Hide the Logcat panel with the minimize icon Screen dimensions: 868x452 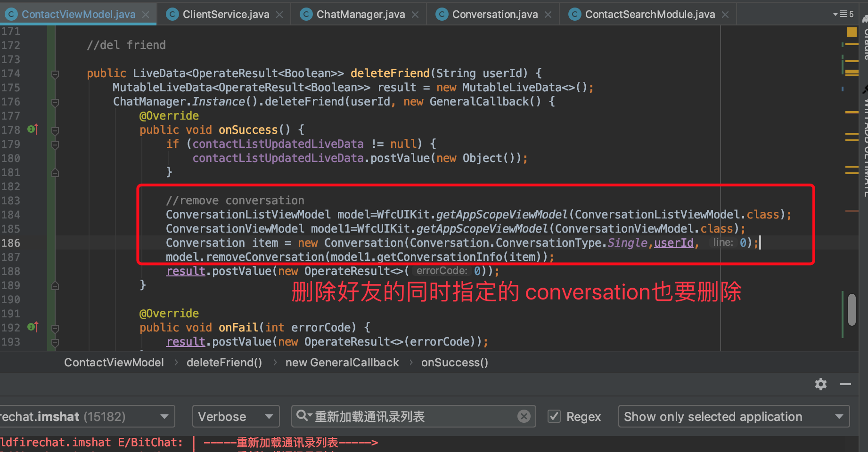pyautogui.click(x=846, y=384)
